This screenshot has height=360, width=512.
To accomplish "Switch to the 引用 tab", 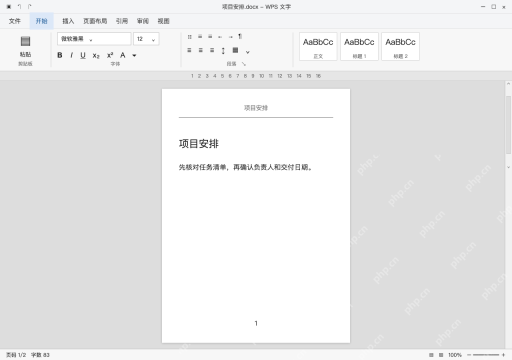I will [122, 21].
